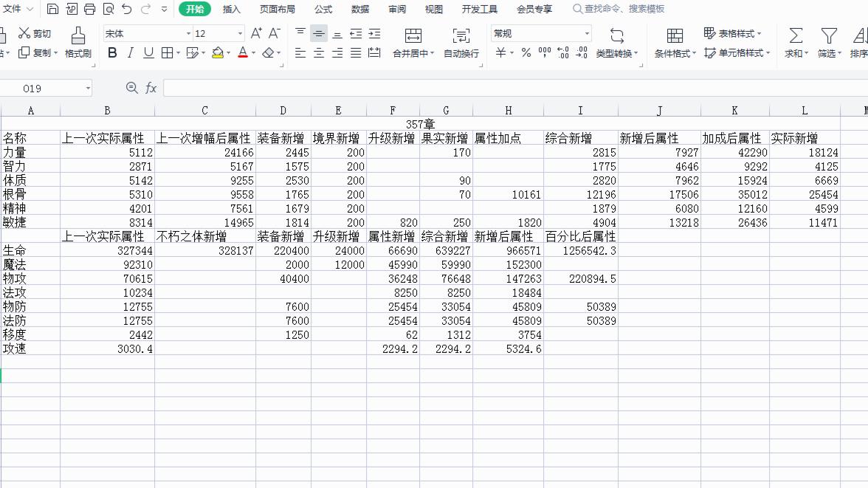Open the font name dropdown
The height and width of the screenshot is (488, 868).
pyautogui.click(x=188, y=34)
